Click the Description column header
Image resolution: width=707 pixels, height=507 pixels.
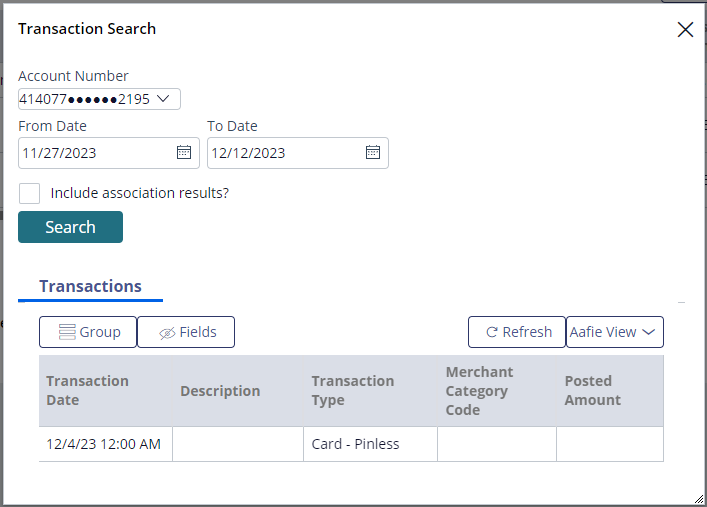coord(238,391)
